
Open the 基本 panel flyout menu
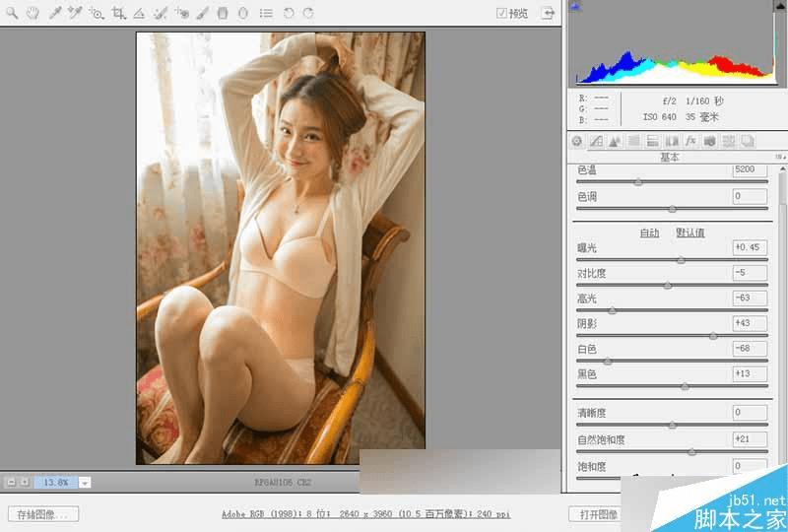779,158
